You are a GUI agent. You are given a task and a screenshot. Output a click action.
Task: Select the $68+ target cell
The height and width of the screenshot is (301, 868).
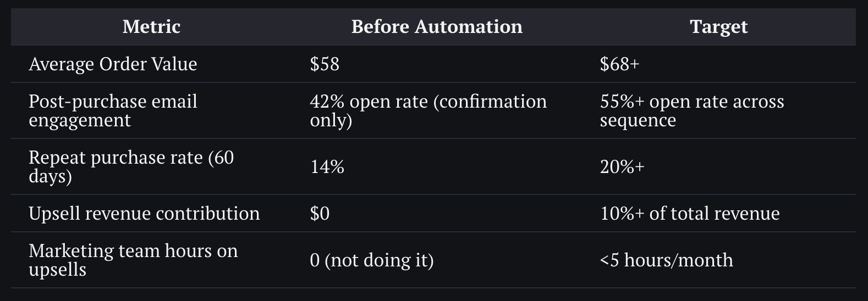pos(619,64)
